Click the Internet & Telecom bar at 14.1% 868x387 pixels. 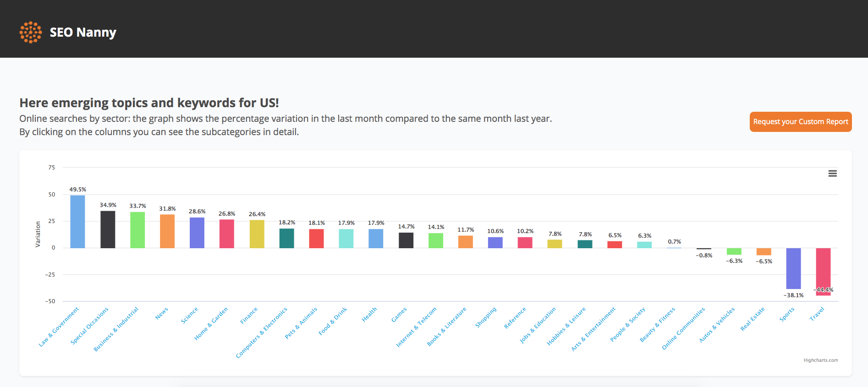tap(436, 240)
